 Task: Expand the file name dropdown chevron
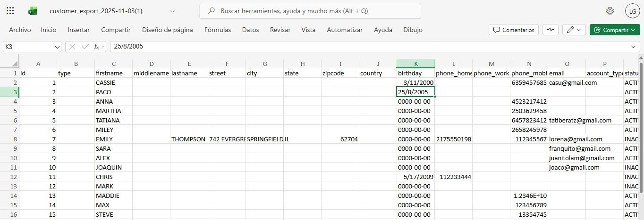click(x=172, y=11)
